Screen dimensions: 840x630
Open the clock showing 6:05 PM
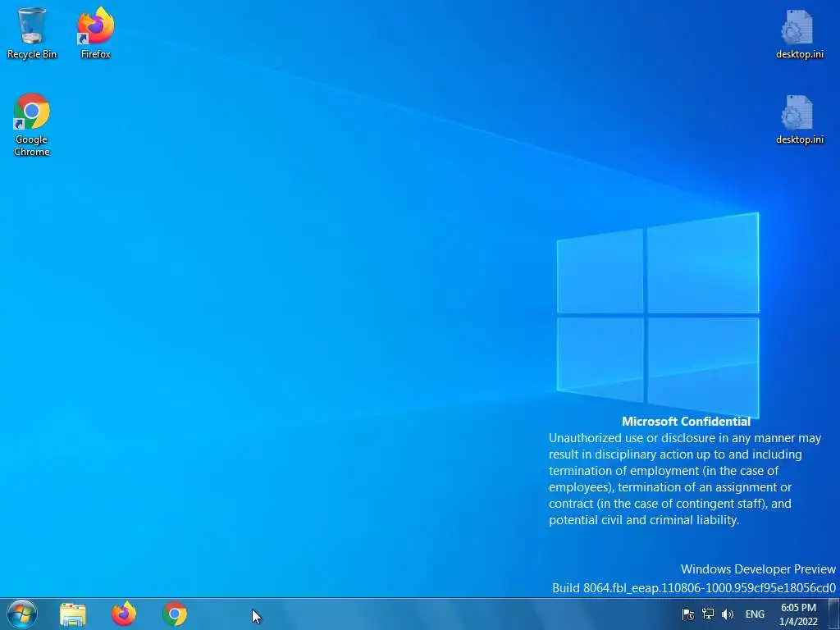(x=798, y=614)
